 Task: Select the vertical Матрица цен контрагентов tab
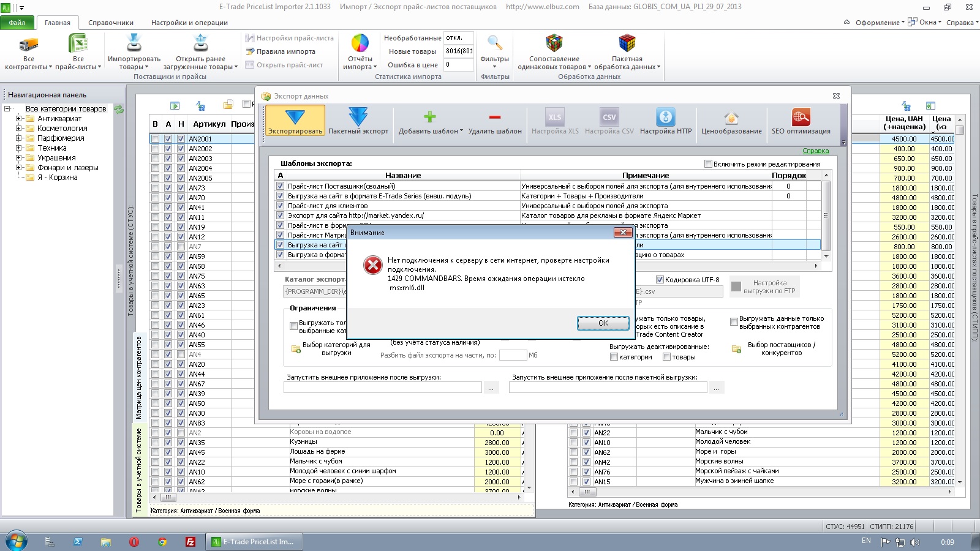coord(139,377)
